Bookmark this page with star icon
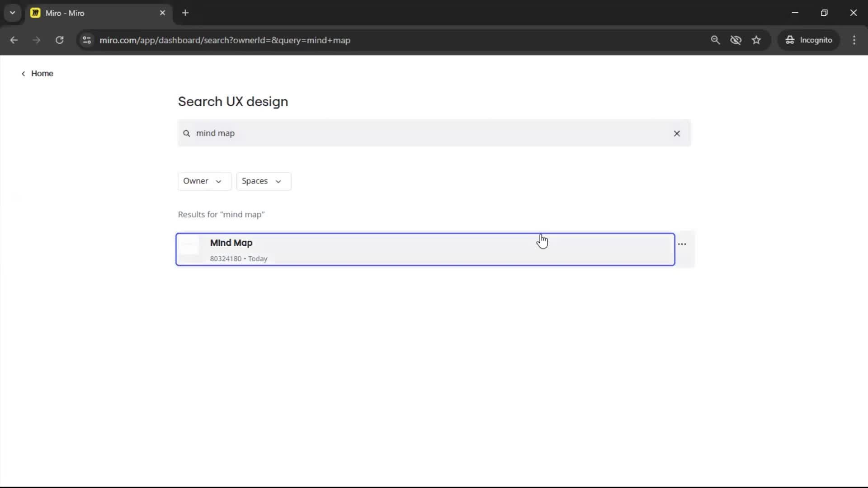 point(756,40)
